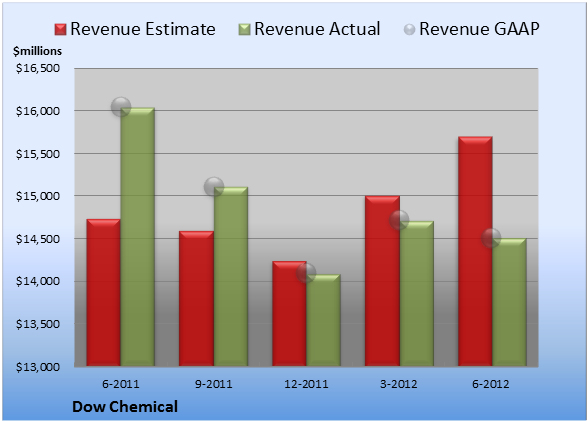
Task: Select the red estimate bar for 6-2011
Action: (104, 293)
